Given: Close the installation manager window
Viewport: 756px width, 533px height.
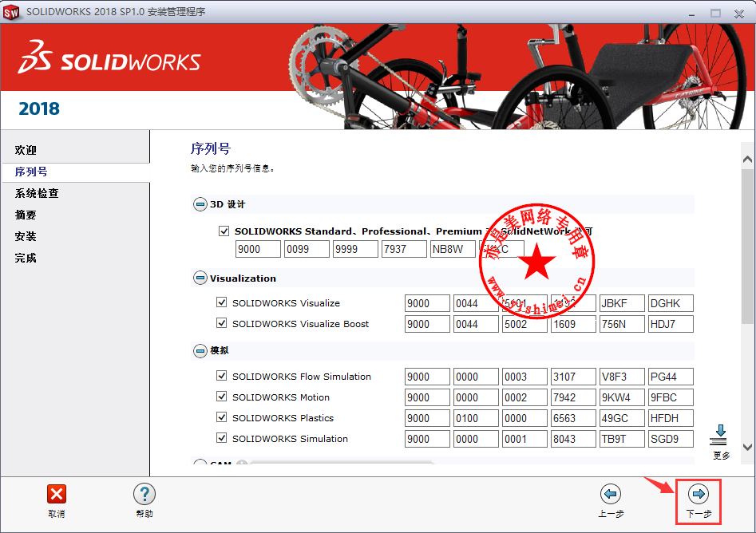Looking at the screenshot, I should pos(739,14).
